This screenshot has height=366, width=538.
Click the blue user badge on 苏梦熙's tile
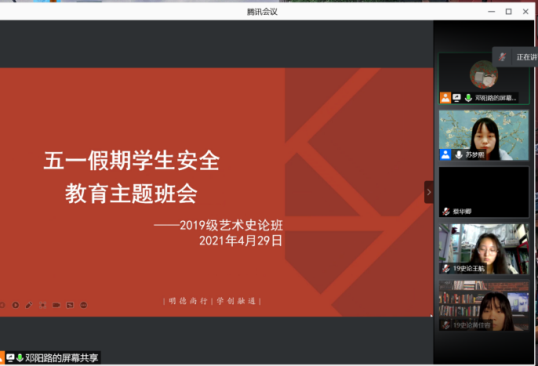pos(445,155)
